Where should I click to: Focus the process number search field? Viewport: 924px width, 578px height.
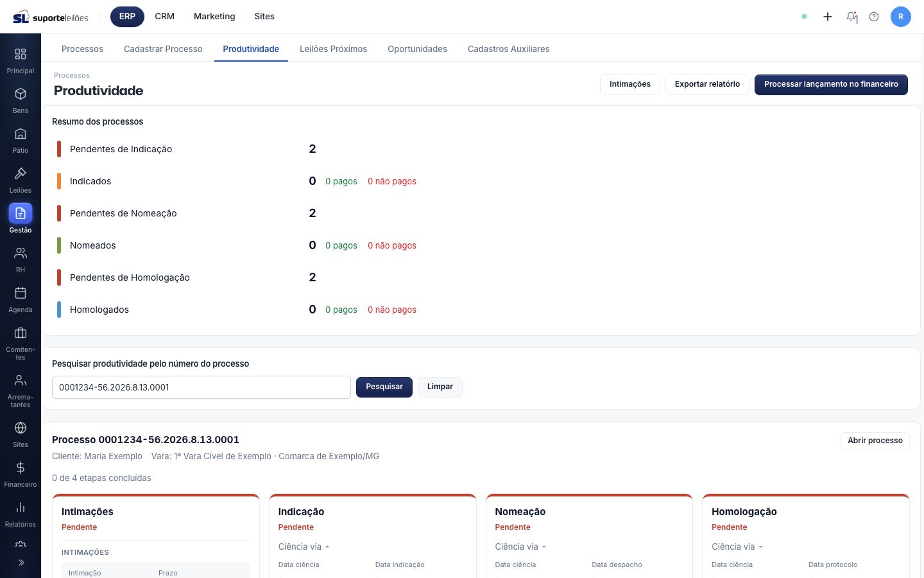click(x=201, y=387)
